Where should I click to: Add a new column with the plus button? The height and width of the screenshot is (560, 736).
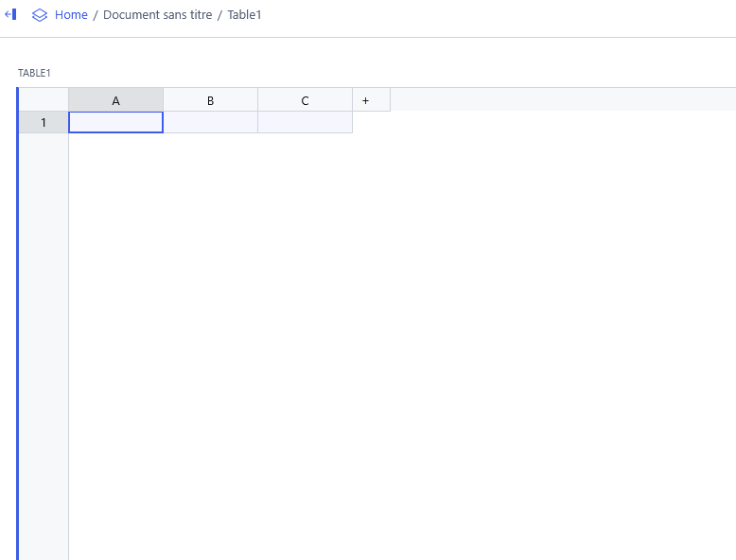coord(366,100)
